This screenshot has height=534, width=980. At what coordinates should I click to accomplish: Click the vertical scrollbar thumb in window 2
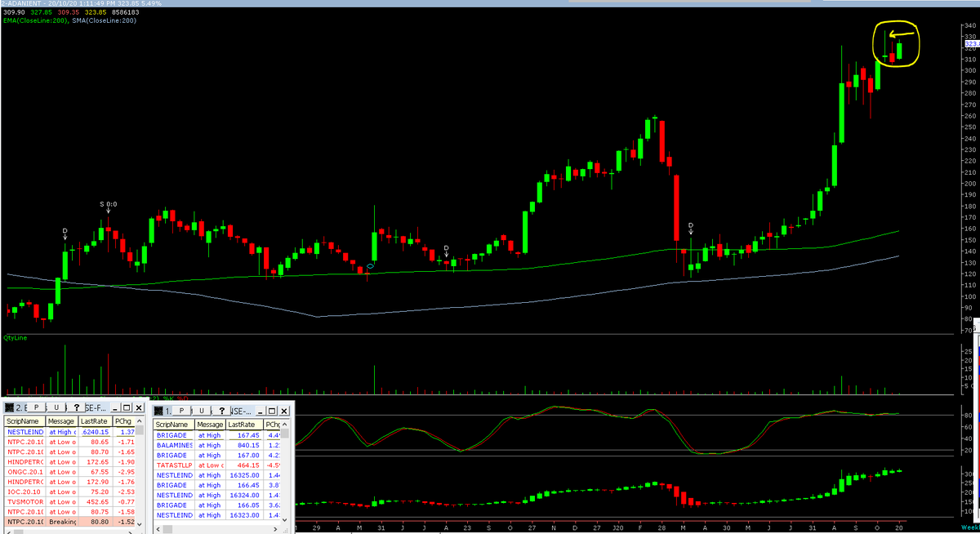(140, 430)
